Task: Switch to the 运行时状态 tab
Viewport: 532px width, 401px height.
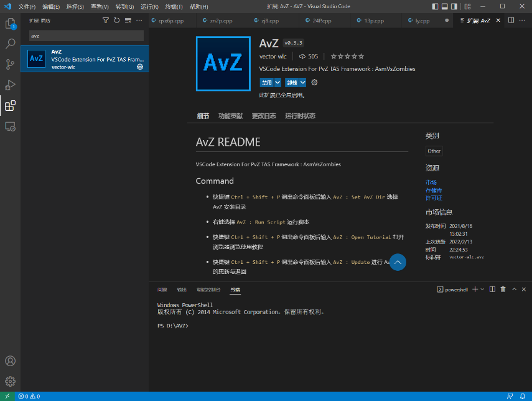Action: [300, 116]
